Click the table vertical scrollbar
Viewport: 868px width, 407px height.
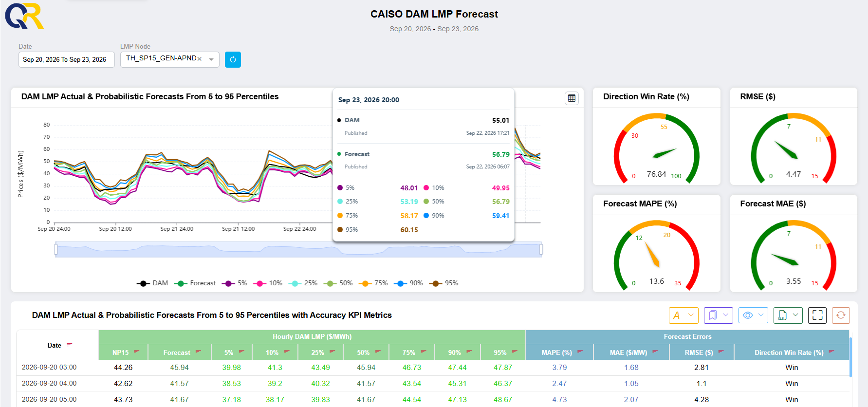(850, 357)
